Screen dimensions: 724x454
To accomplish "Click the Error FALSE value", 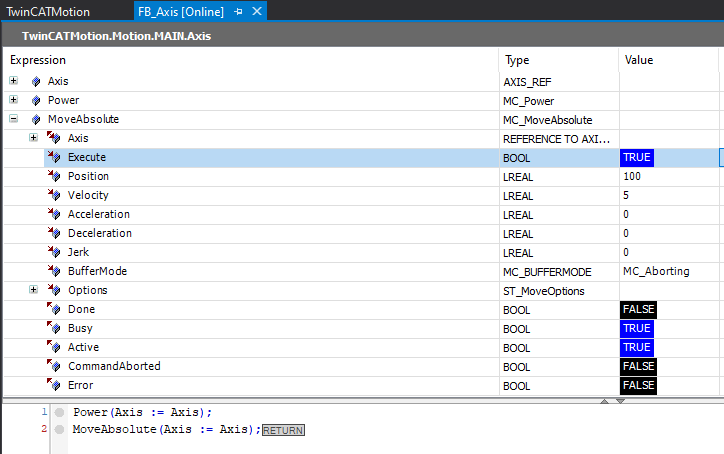I will pos(638,385).
